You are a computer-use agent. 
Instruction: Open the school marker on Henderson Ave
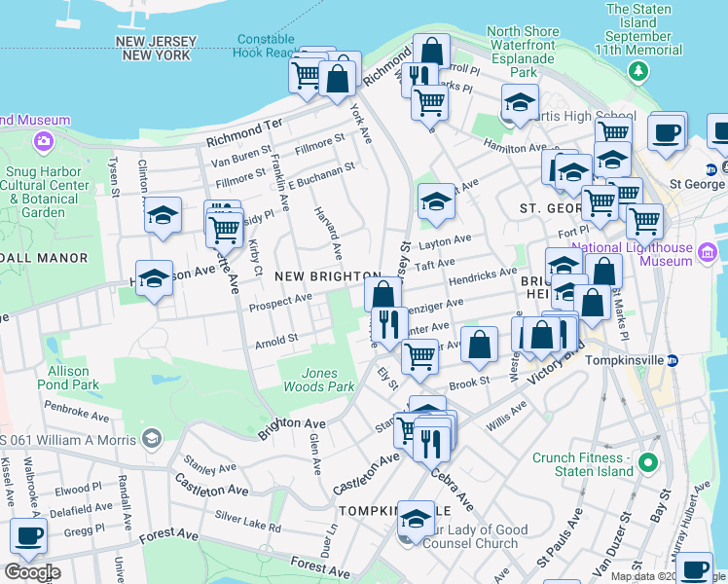tap(154, 280)
